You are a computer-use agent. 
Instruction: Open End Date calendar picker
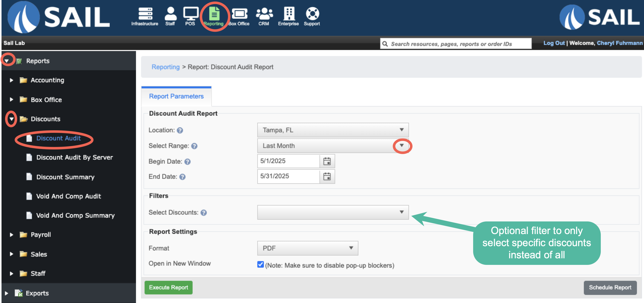[327, 176]
